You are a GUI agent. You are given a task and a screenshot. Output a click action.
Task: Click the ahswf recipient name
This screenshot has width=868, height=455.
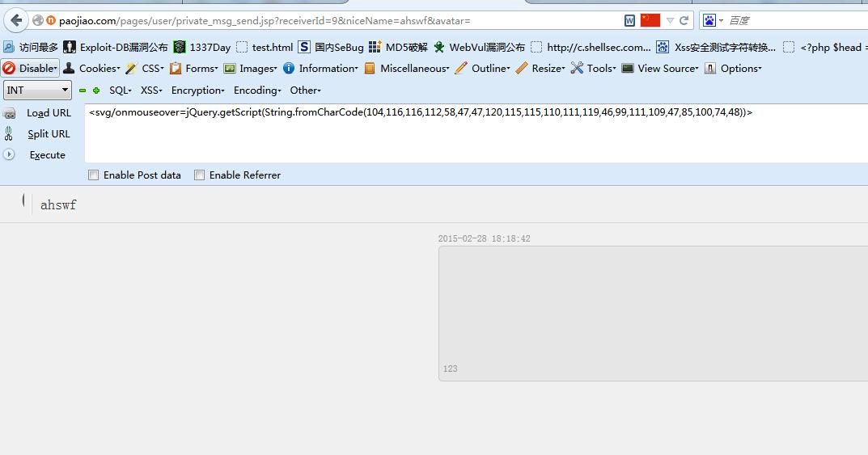click(x=58, y=205)
